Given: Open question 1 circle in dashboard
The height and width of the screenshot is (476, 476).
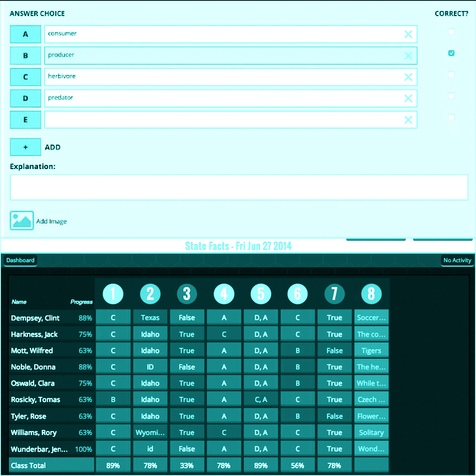Looking at the screenshot, I should tap(113, 294).
